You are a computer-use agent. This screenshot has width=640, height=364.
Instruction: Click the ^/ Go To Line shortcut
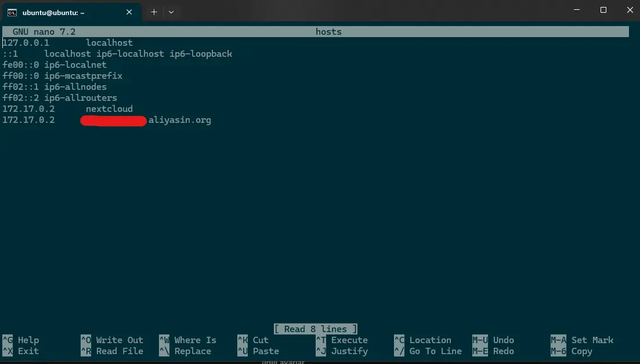coord(428,351)
